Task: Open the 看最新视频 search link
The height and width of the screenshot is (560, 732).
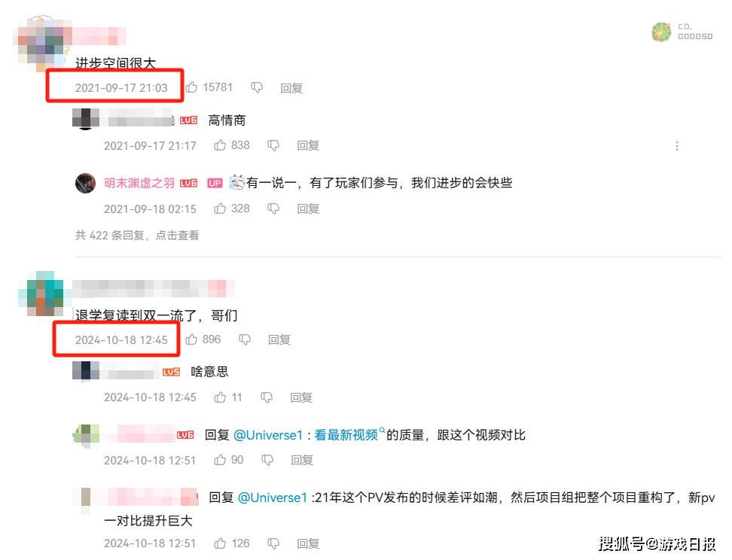Action: (346, 435)
